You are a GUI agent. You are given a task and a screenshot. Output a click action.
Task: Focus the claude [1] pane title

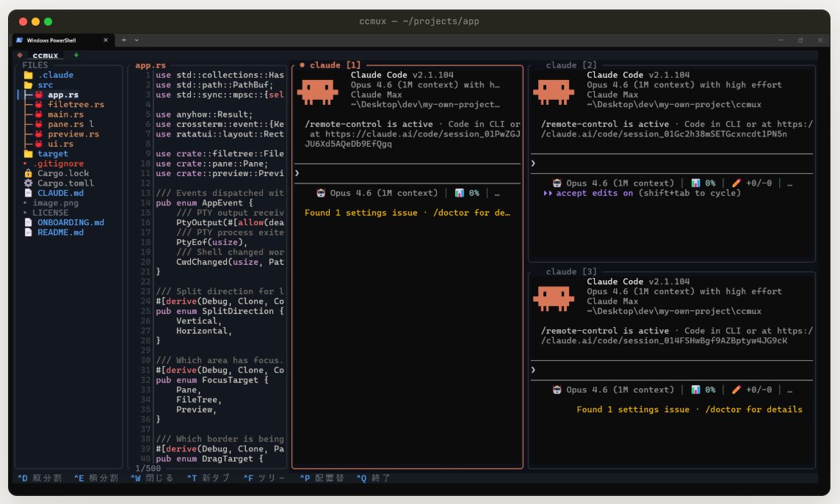[335, 65]
